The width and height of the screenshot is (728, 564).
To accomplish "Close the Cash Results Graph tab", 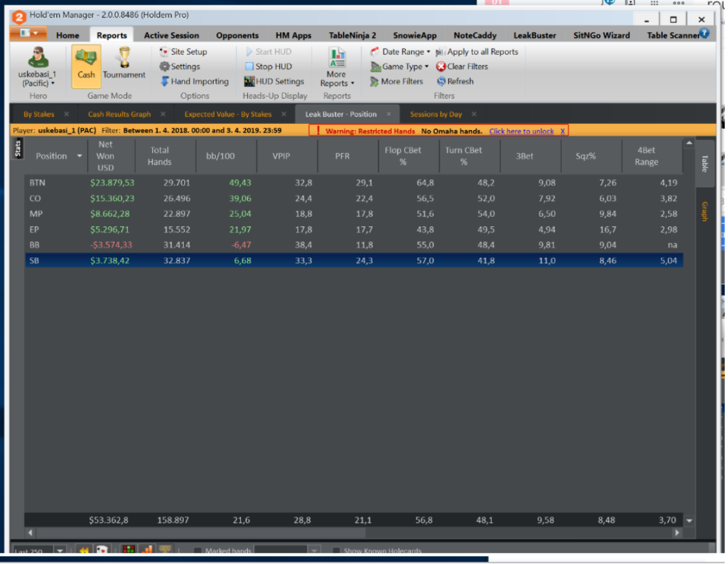I will pyautogui.click(x=163, y=114).
